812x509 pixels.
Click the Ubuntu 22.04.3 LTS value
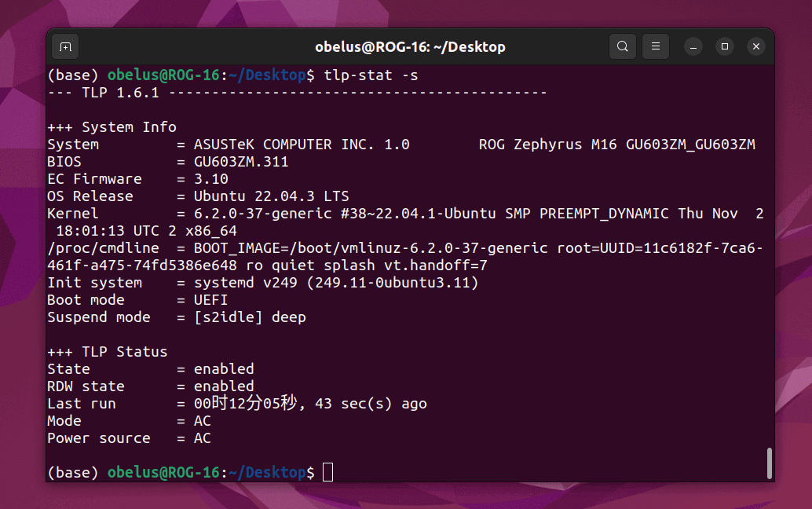272,196
